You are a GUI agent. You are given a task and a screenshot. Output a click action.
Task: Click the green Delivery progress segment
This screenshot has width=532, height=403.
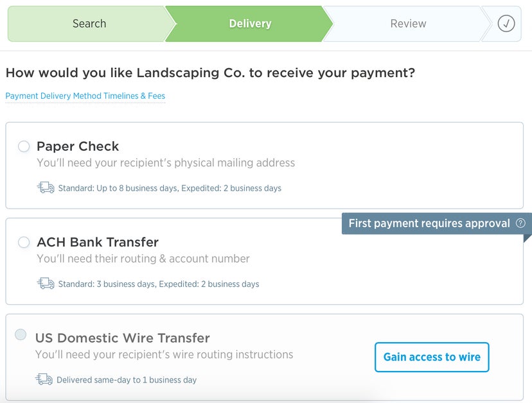click(250, 23)
